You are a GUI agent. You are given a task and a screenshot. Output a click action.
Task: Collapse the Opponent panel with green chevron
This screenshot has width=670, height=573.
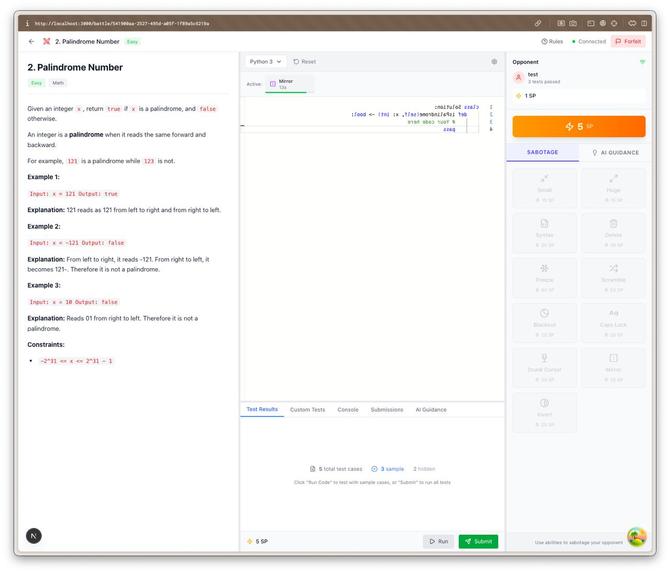click(x=642, y=62)
